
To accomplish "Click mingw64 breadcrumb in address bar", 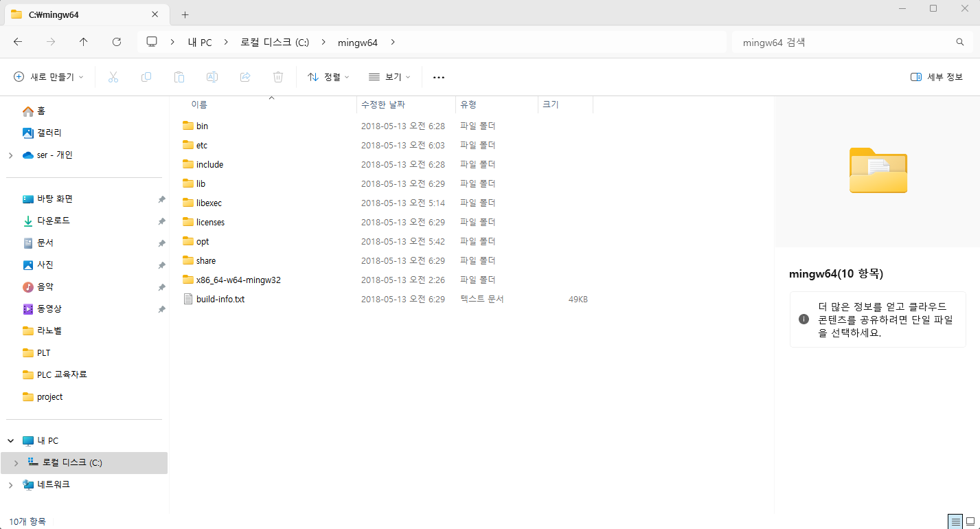I will [358, 43].
